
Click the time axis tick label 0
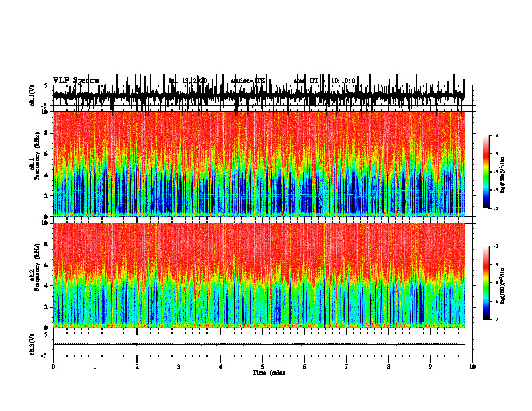(53, 367)
